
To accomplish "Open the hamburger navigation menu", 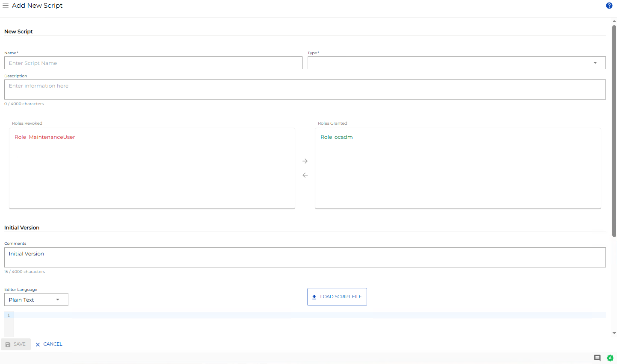I will (6, 6).
